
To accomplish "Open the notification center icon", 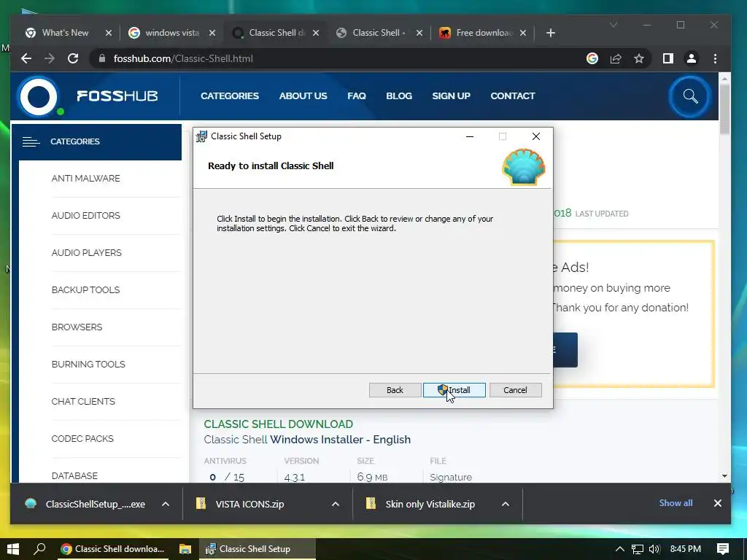I will pos(723,549).
